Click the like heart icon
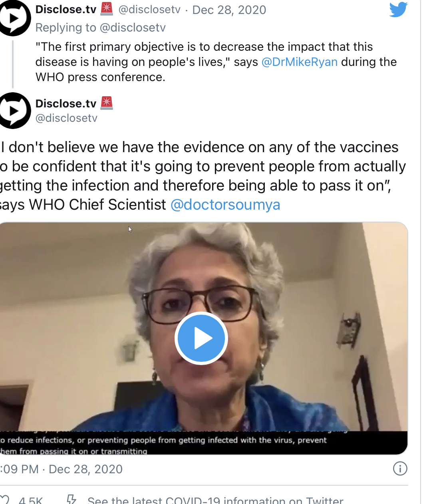Screen dimensions: 423x504 tap(5, 499)
